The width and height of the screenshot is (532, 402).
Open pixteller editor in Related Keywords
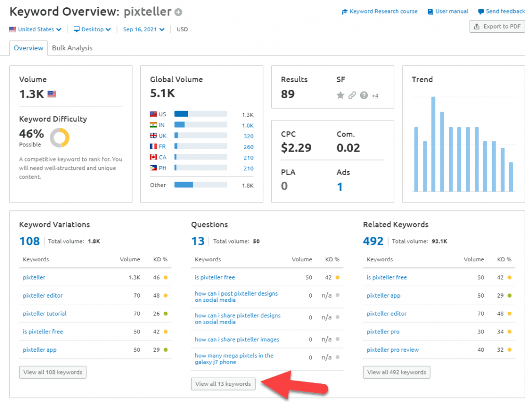pos(387,314)
